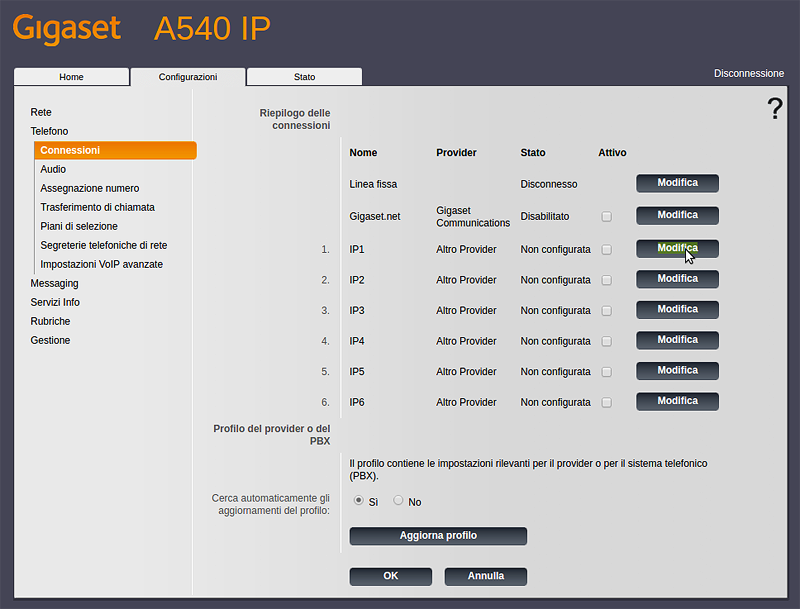Click the Linea fissa name cell
The width and height of the screenshot is (800, 609).
tap(373, 184)
